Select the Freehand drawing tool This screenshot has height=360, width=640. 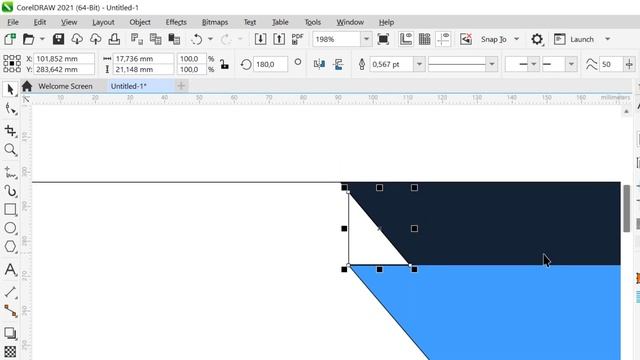(10, 172)
